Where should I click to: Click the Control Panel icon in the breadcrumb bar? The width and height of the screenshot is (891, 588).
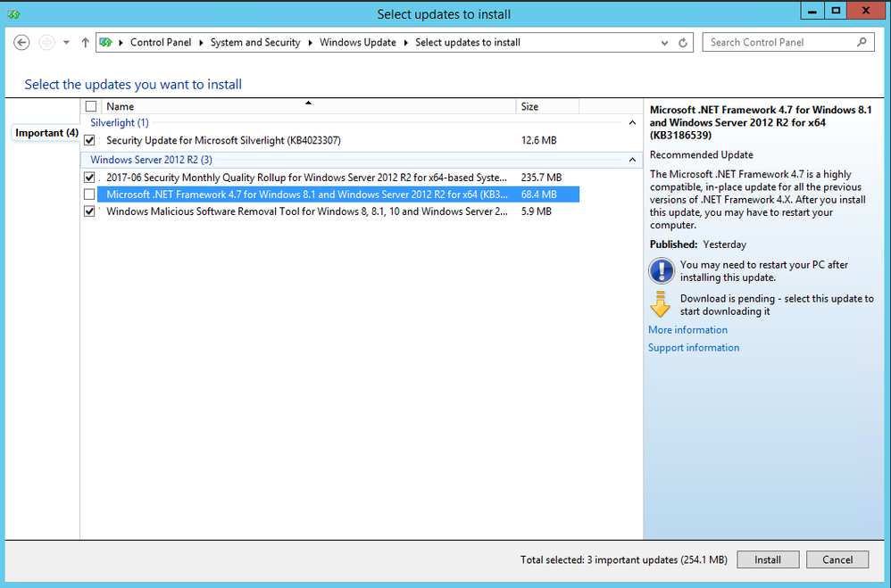pos(106,42)
